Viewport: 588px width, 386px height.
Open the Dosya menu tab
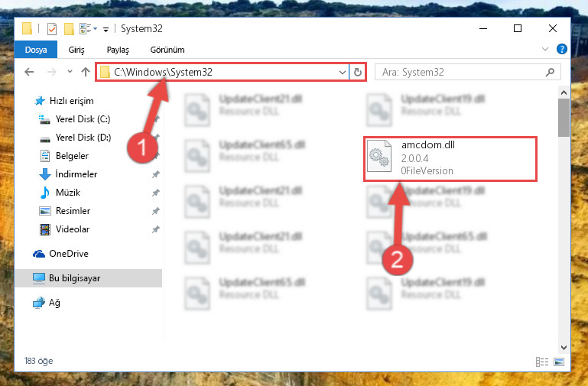36,50
